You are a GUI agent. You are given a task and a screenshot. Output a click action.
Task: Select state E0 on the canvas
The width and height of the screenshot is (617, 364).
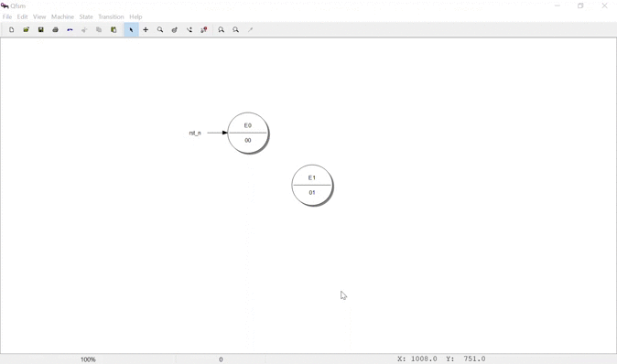click(x=248, y=133)
